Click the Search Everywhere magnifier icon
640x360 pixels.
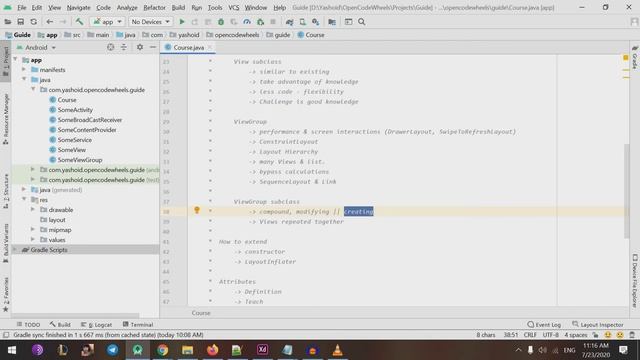tap(362, 22)
